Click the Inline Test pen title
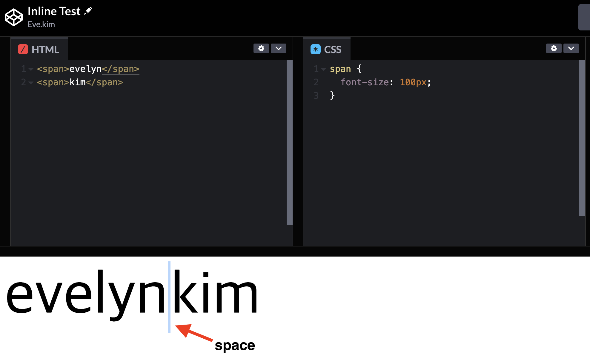590x364 pixels. [54, 11]
